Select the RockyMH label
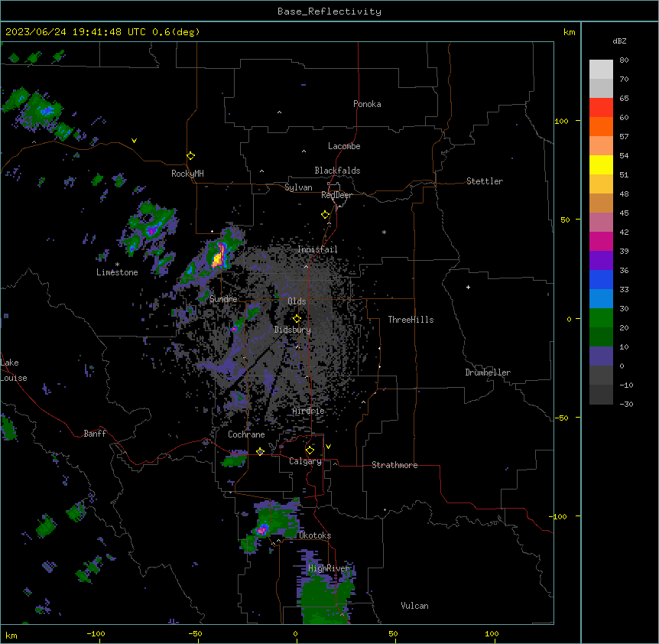The height and width of the screenshot is (644, 659). [187, 173]
